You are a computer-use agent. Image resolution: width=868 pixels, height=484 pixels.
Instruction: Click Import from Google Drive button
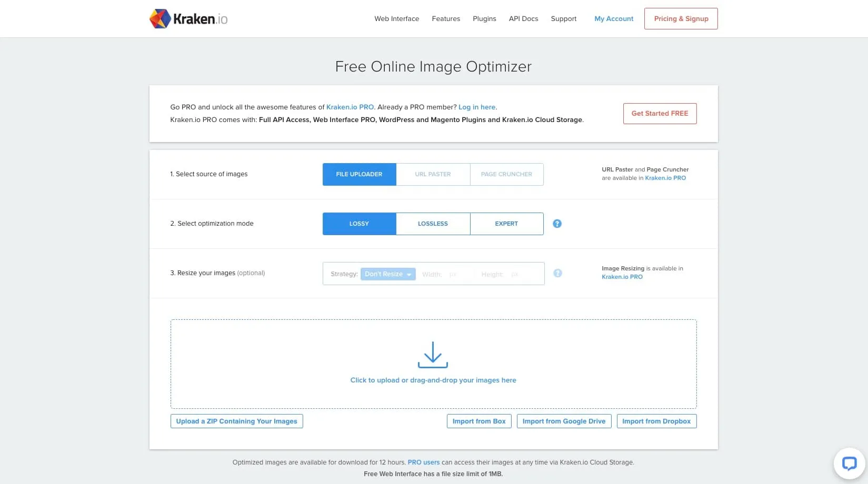coord(564,421)
